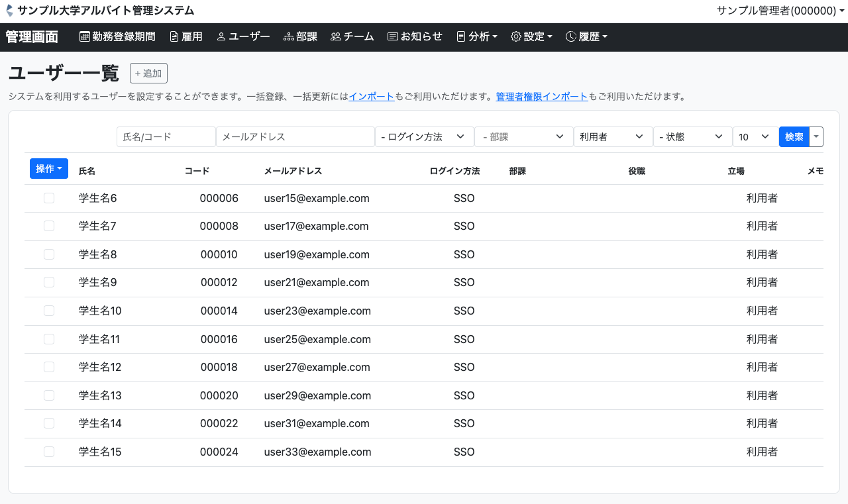Viewport: 848px width, 504px height.
Task: Click the person icon for ユーザー
Action: (x=221, y=37)
